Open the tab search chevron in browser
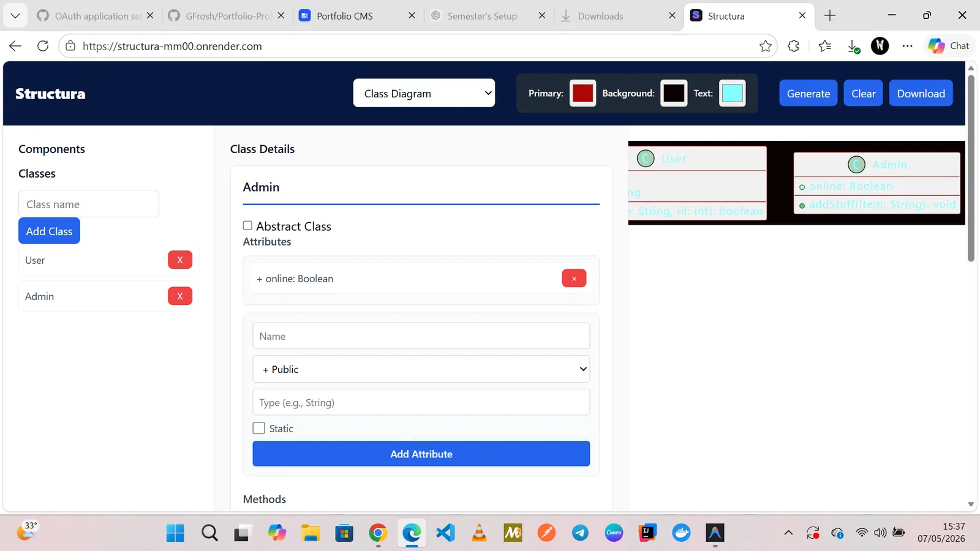 pos(15,16)
